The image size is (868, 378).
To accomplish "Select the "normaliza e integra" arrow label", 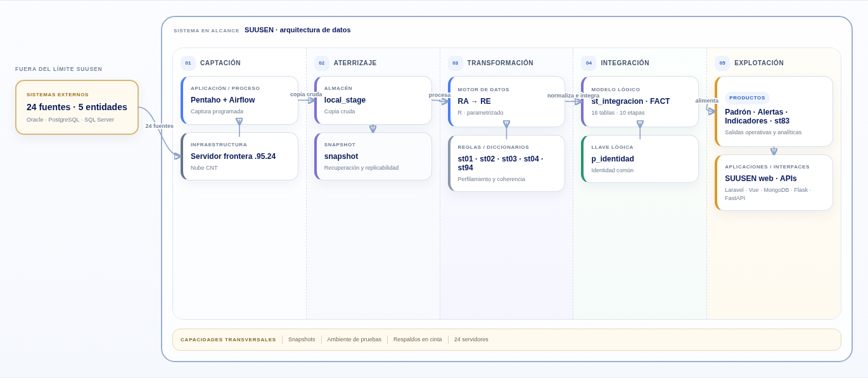I will pyautogui.click(x=573, y=96).
